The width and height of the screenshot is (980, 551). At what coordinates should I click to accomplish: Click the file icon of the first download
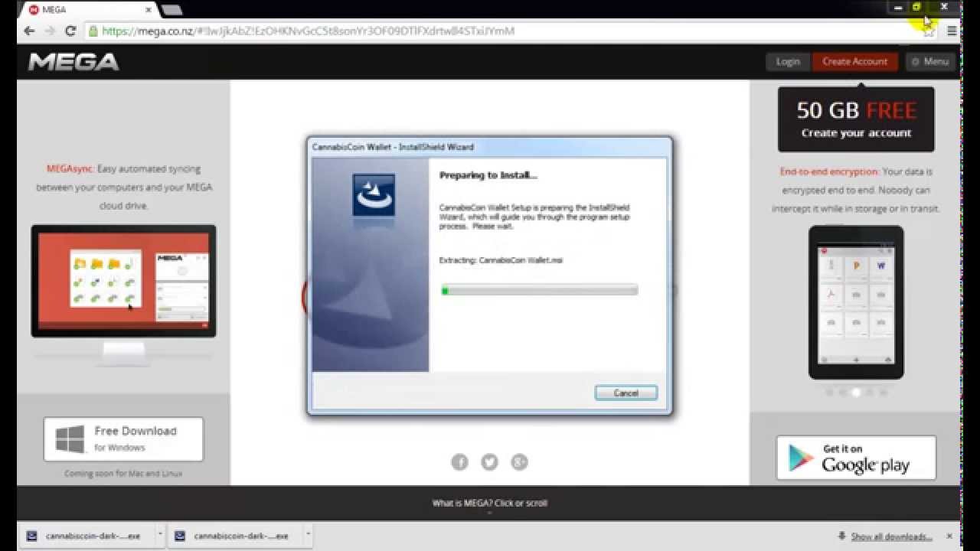coord(31,536)
